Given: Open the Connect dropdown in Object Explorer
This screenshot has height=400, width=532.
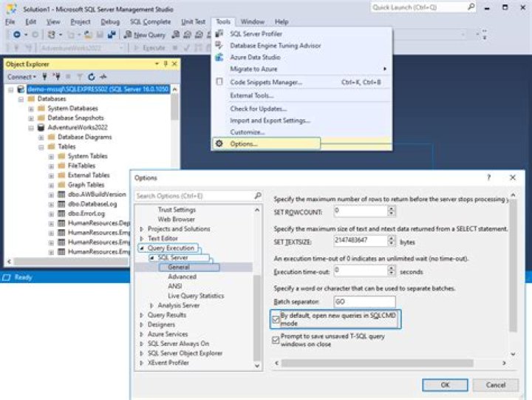Looking at the screenshot, I should click(21, 77).
